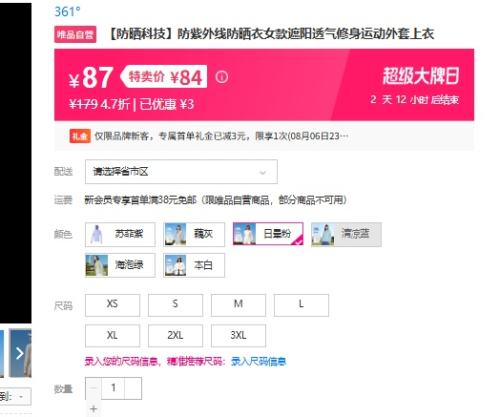Pick the 清凉蓝 color option

point(346,234)
